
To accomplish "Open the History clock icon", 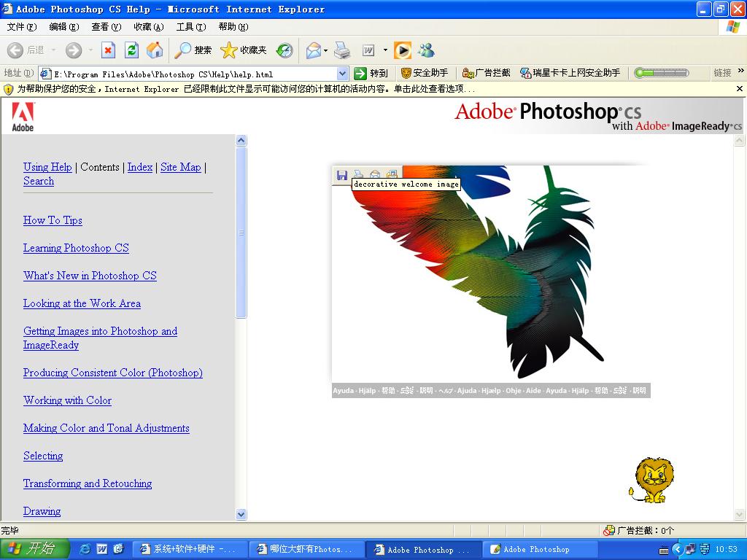I will 285,50.
